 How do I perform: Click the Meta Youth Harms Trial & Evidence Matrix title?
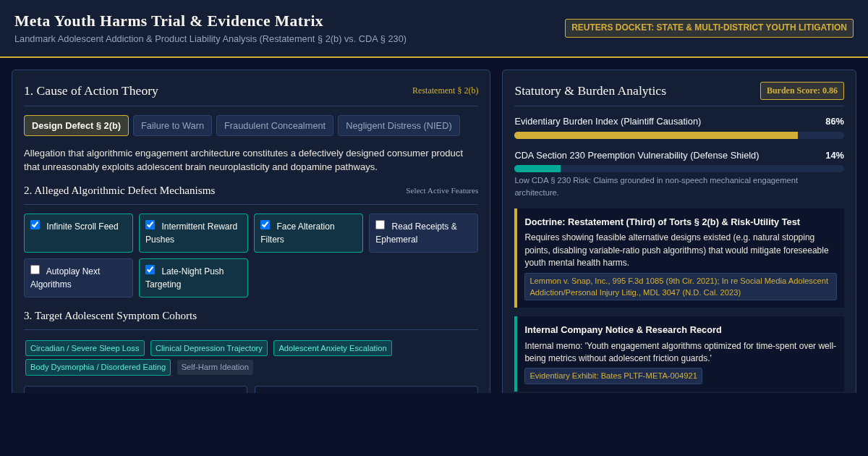[169, 21]
